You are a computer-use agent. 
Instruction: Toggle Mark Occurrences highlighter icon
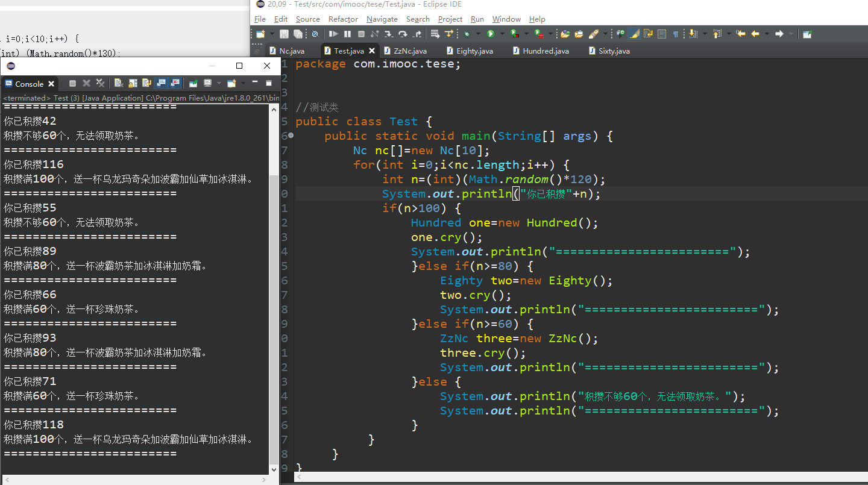coord(634,34)
